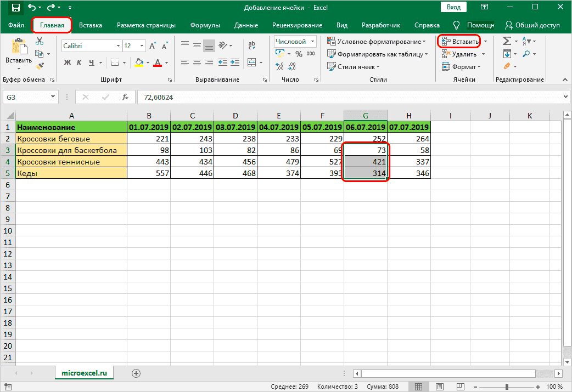Apply the yellow fill color bucket
572x392 pixels.
[139, 63]
